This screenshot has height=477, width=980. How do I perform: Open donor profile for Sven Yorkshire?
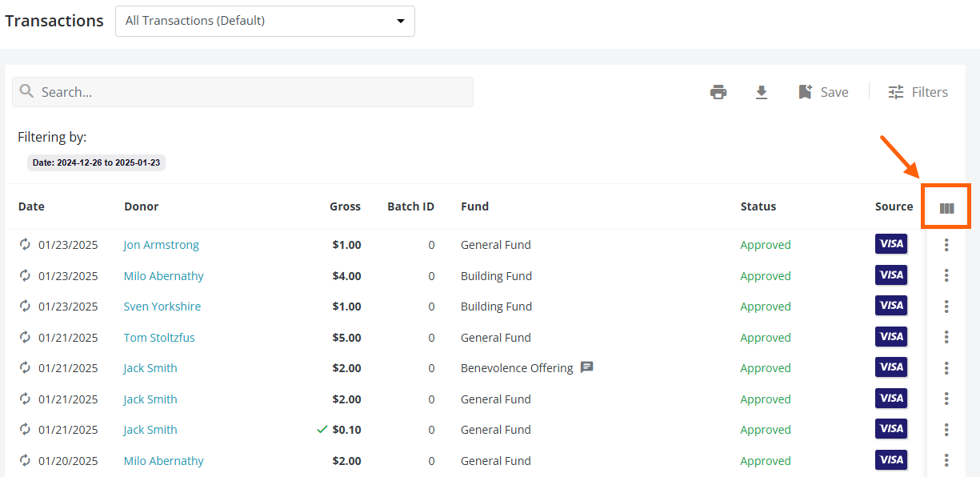[x=162, y=306]
